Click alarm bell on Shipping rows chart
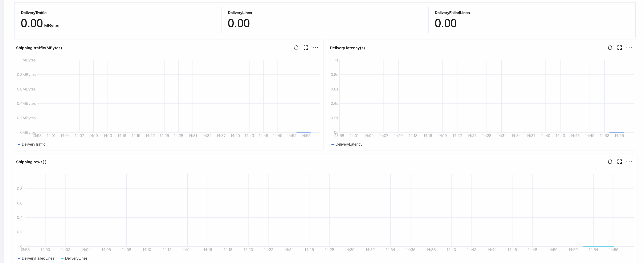Image resolution: width=644 pixels, height=263 pixels. click(610, 162)
